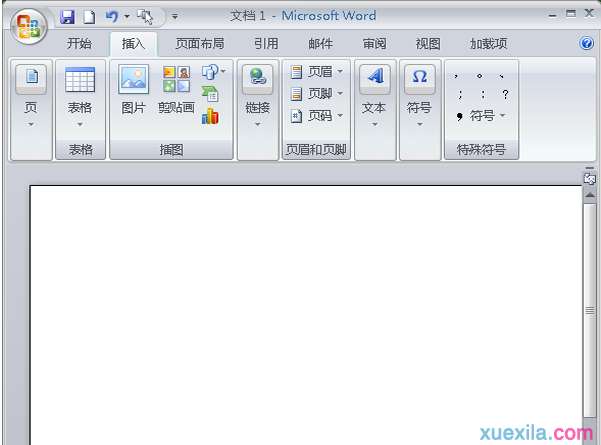The height and width of the screenshot is (445, 601).
Task: Go to the 引用 tab
Action: coord(266,44)
